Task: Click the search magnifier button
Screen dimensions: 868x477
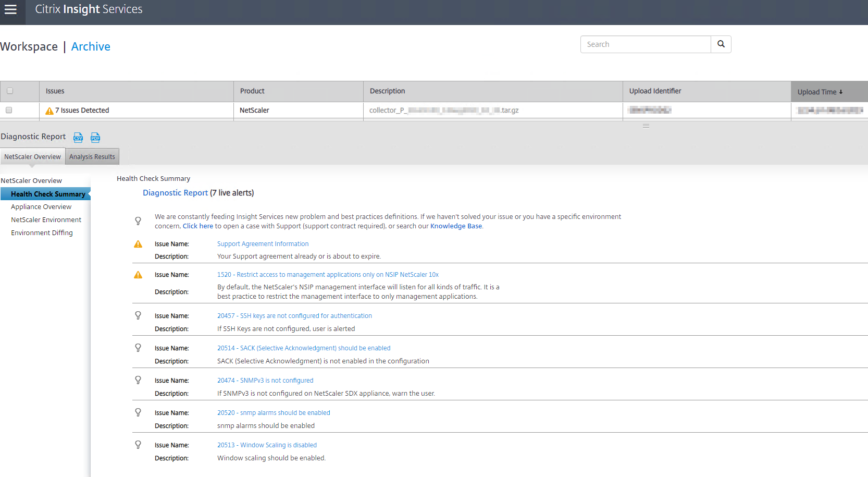Action: point(721,44)
